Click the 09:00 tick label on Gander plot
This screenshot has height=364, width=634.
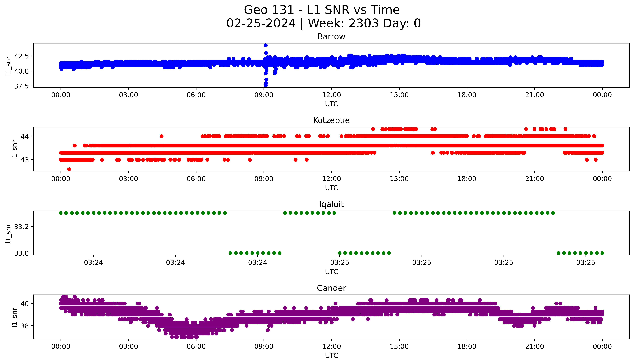pyautogui.click(x=264, y=346)
